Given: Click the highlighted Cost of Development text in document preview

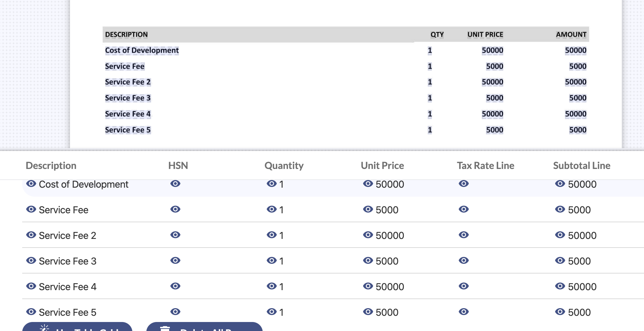Looking at the screenshot, I should tap(142, 50).
